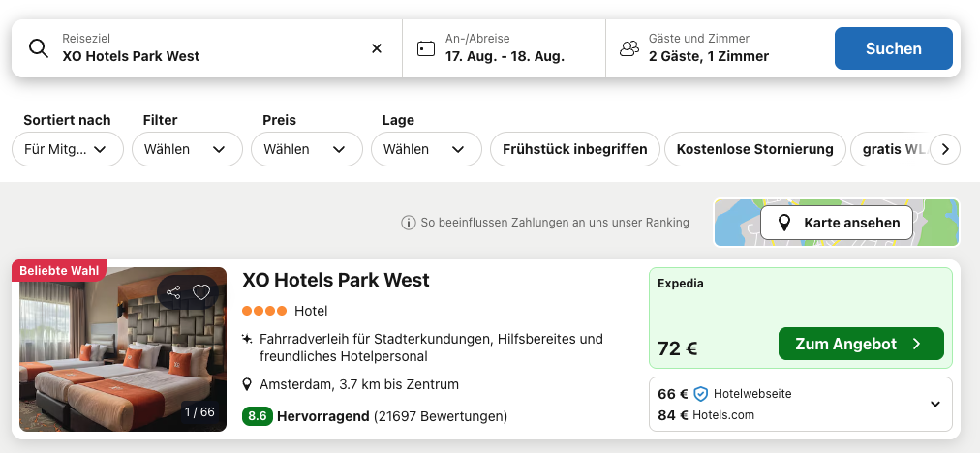Image resolution: width=980 pixels, height=453 pixels.
Task: Save hotel to favorites with heart icon
Action: 201,291
